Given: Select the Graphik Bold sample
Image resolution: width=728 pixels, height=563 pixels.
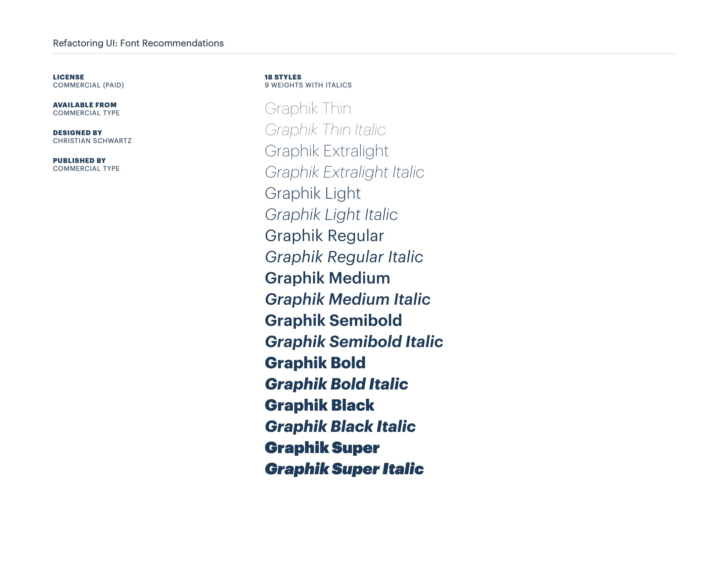Looking at the screenshot, I should (x=315, y=363).
